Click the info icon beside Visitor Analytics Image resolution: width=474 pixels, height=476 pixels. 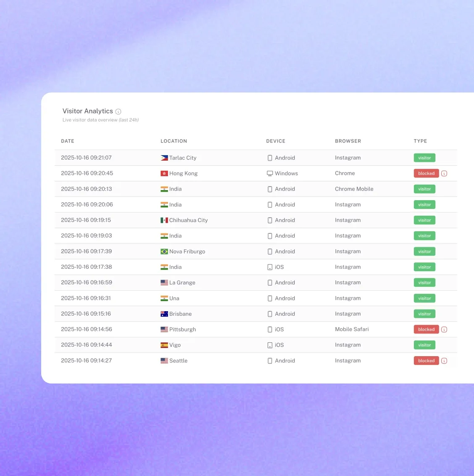(118, 111)
